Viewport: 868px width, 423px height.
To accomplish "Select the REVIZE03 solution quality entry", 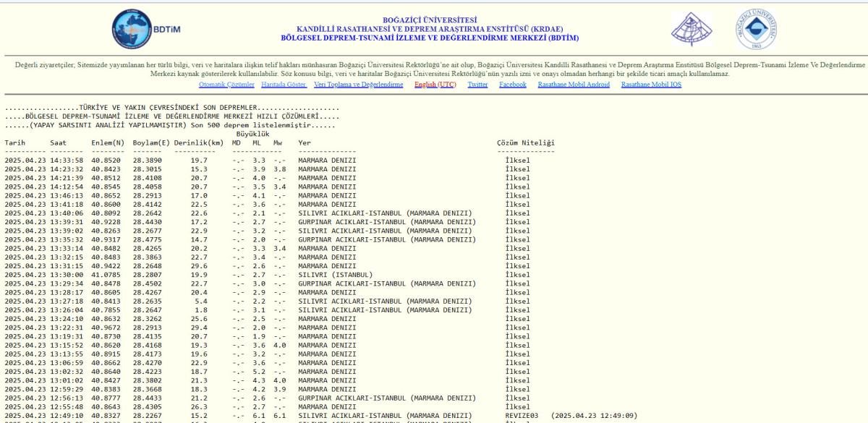I will tap(522, 416).
